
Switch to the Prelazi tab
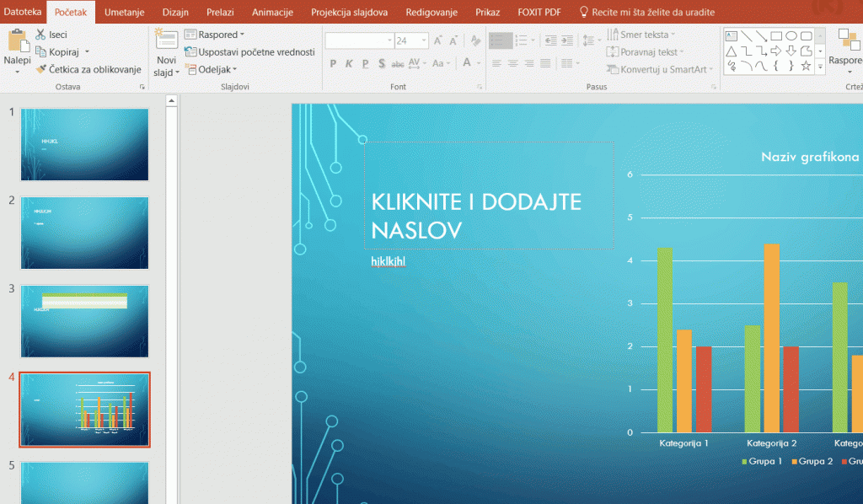click(x=220, y=12)
